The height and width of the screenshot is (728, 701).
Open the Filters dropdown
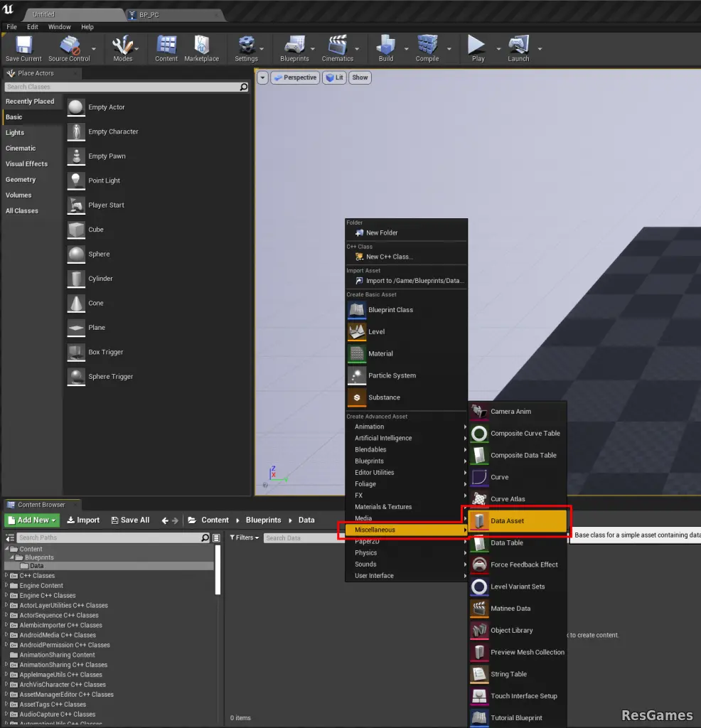point(244,537)
